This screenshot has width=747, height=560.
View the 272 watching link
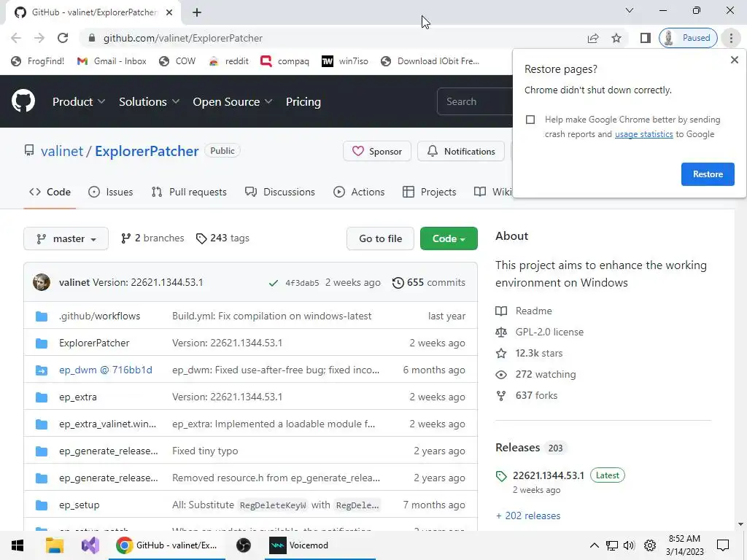point(536,374)
